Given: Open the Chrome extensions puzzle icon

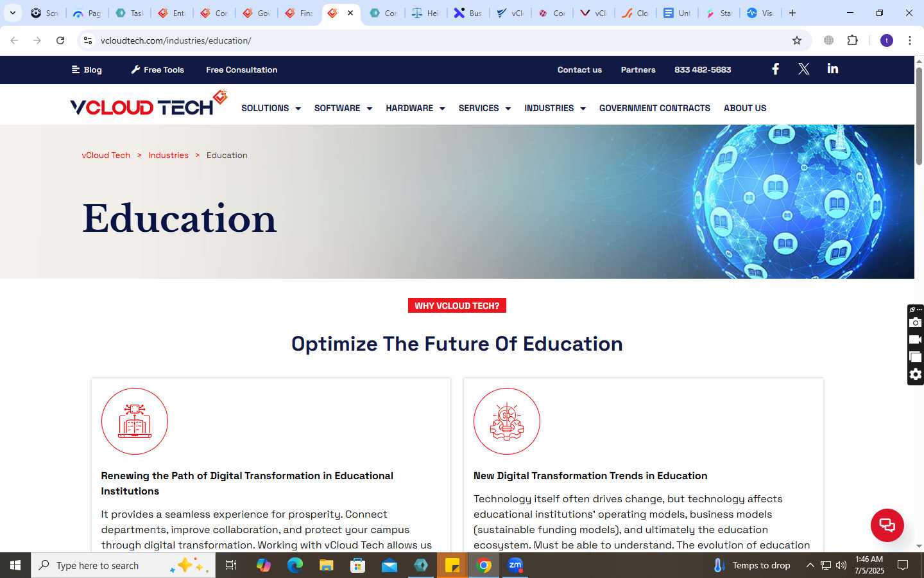Looking at the screenshot, I should pos(852,40).
